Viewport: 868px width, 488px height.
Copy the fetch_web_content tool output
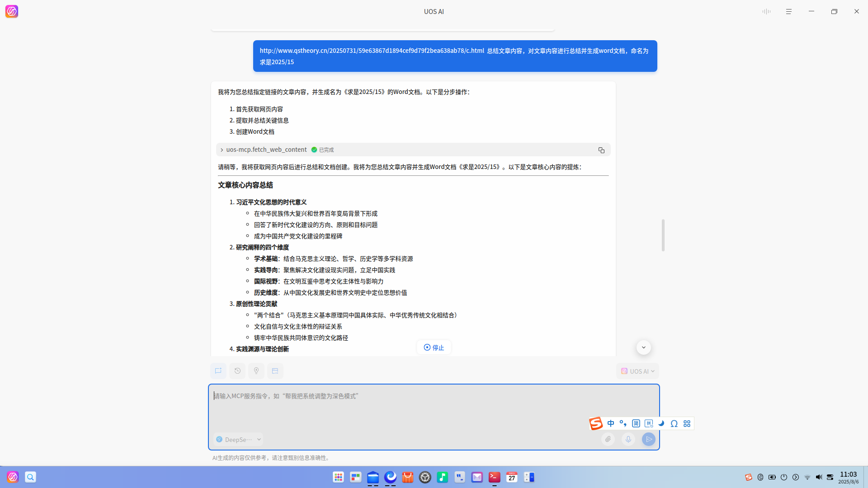click(601, 150)
